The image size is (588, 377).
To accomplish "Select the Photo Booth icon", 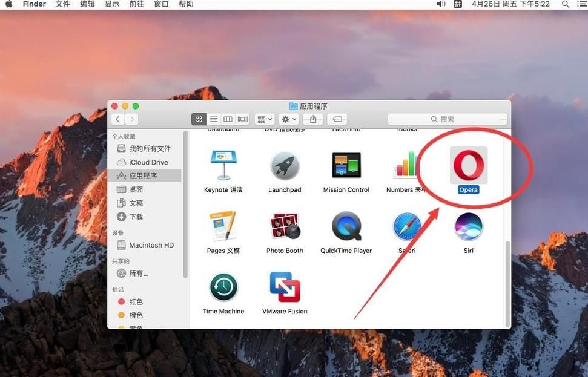I will click(285, 226).
